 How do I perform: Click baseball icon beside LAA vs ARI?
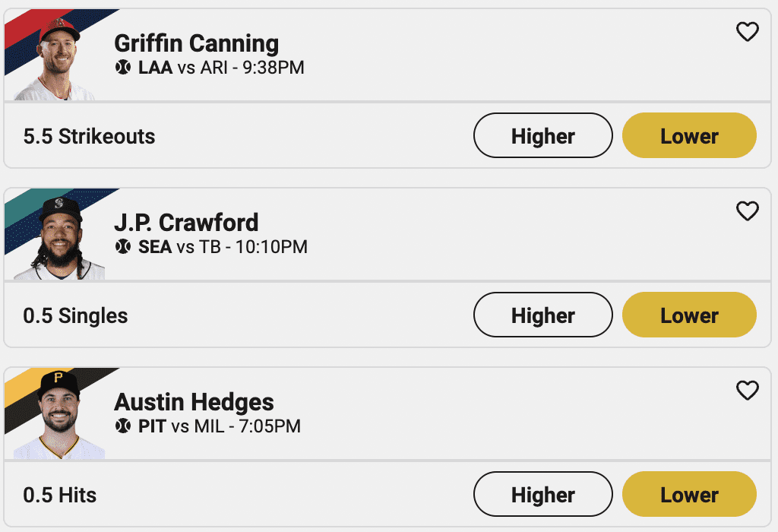(x=123, y=68)
